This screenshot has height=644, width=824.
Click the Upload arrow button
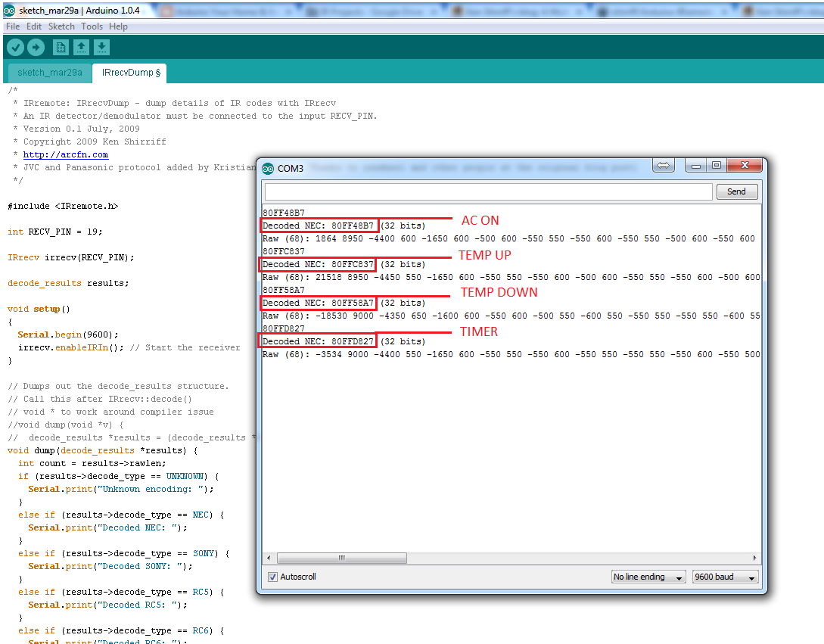[36, 48]
